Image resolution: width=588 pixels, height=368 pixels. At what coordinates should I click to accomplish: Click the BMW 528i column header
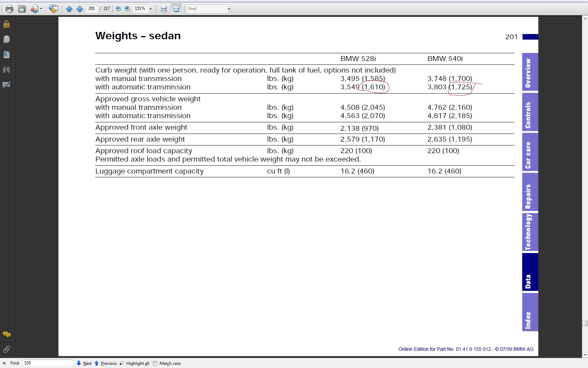[x=358, y=59]
